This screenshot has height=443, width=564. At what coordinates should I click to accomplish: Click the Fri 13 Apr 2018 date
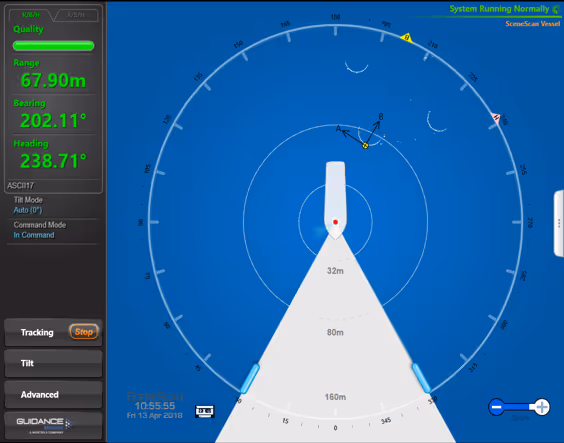click(x=155, y=415)
